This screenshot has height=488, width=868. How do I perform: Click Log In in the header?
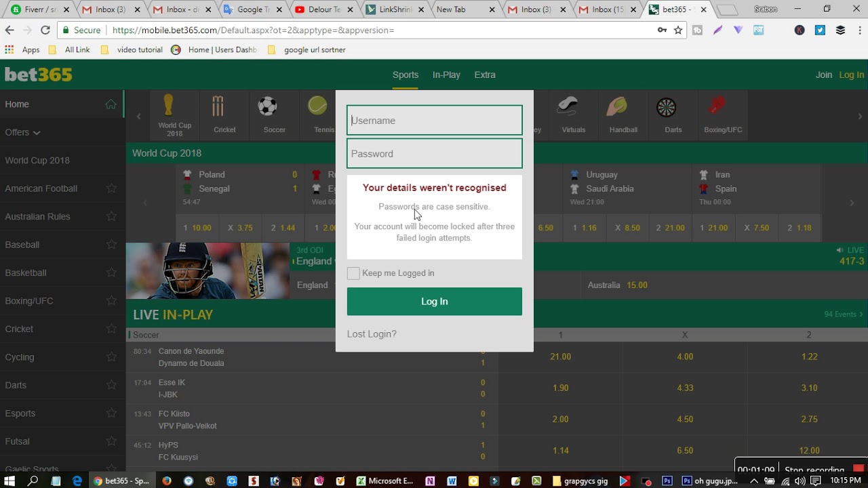pyautogui.click(x=852, y=75)
